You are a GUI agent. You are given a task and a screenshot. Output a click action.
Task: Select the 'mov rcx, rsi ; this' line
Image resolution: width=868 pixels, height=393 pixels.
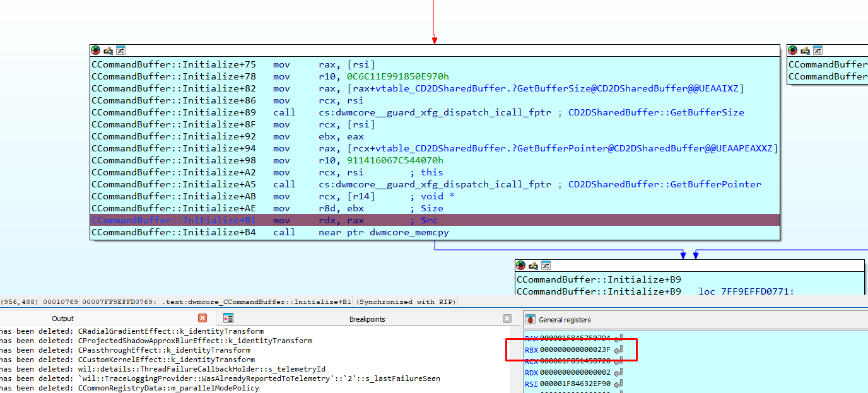[x=435, y=172]
